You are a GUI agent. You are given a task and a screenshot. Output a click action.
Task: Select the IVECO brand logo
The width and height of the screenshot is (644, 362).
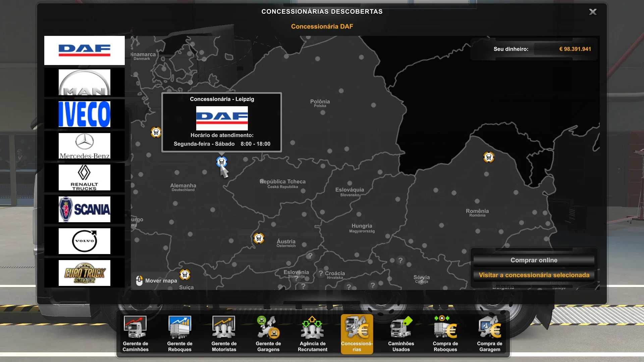click(84, 114)
